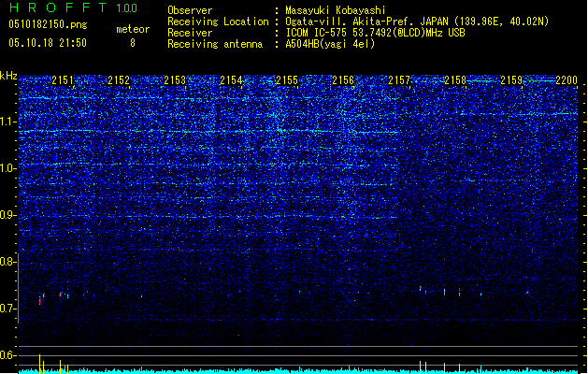Image resolution: width=588 pixels, height=374 pixels.
Task: Click the kHz axis unit label
Action: (8, 76)
